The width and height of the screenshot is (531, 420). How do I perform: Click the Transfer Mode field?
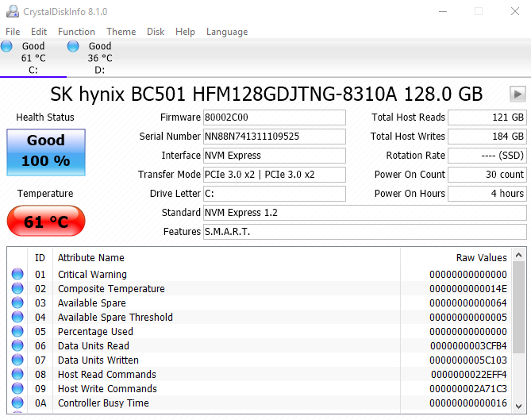(275, 175)
